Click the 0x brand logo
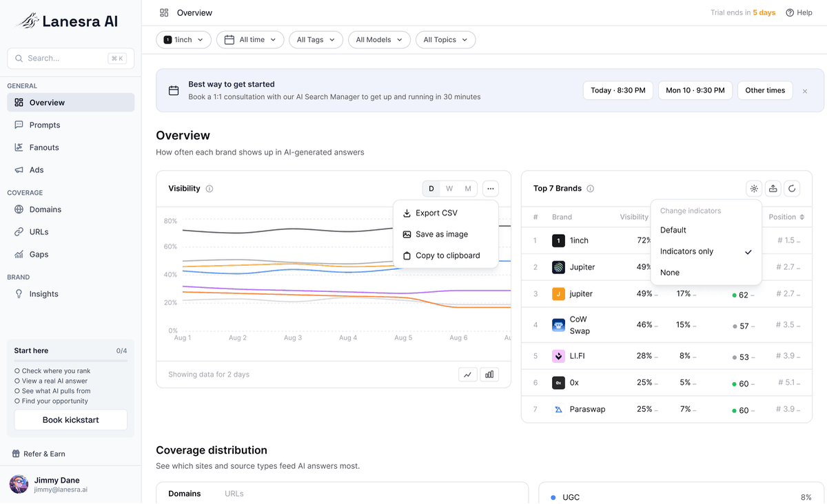The image size is (827, 504). 558,383
